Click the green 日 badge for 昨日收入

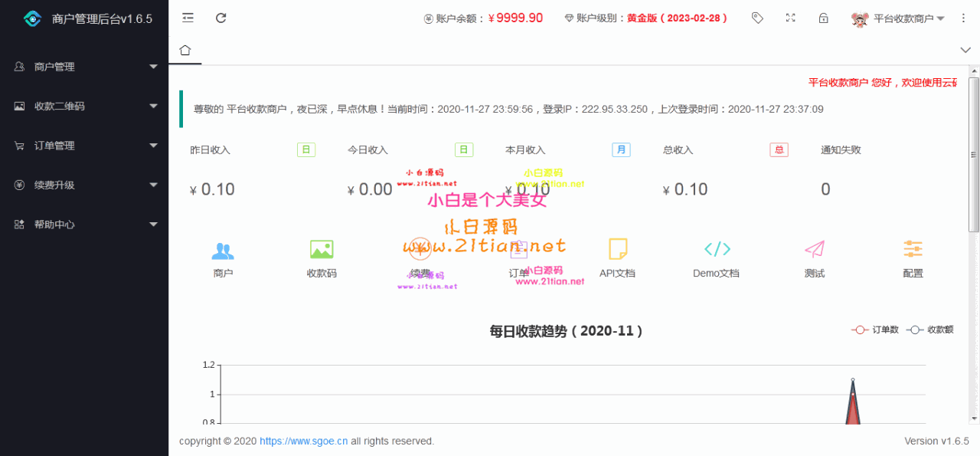pyautogui.click(x=306, y=149)
